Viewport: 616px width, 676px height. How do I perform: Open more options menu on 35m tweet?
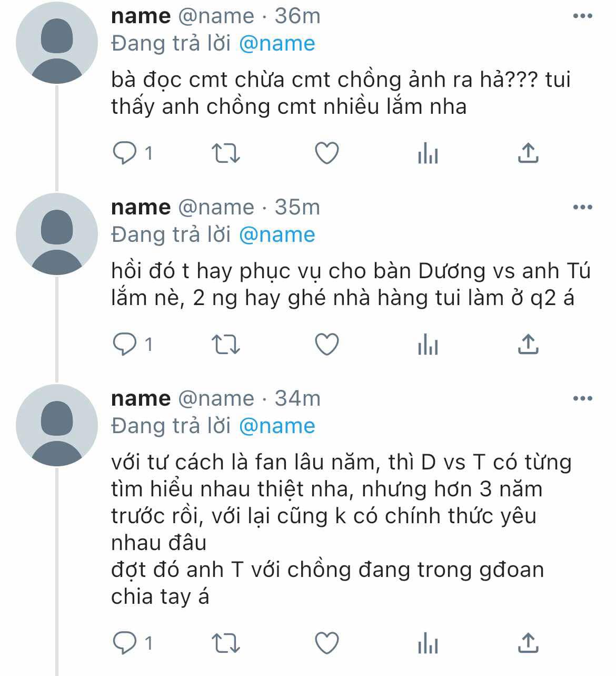[x=582, y=208]
